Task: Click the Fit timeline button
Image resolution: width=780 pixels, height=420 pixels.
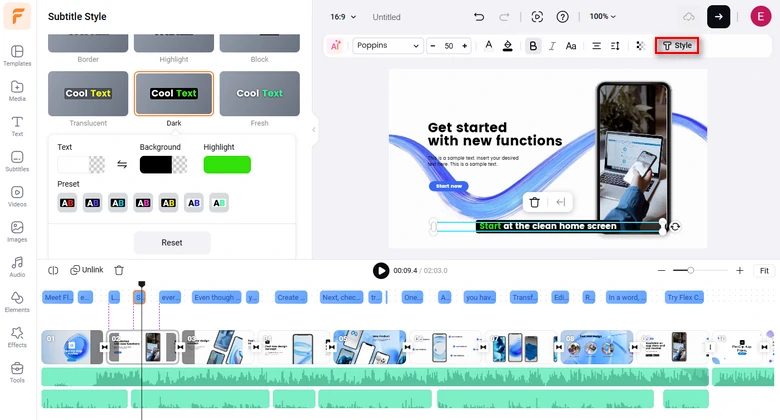Action: click(764, 271)
